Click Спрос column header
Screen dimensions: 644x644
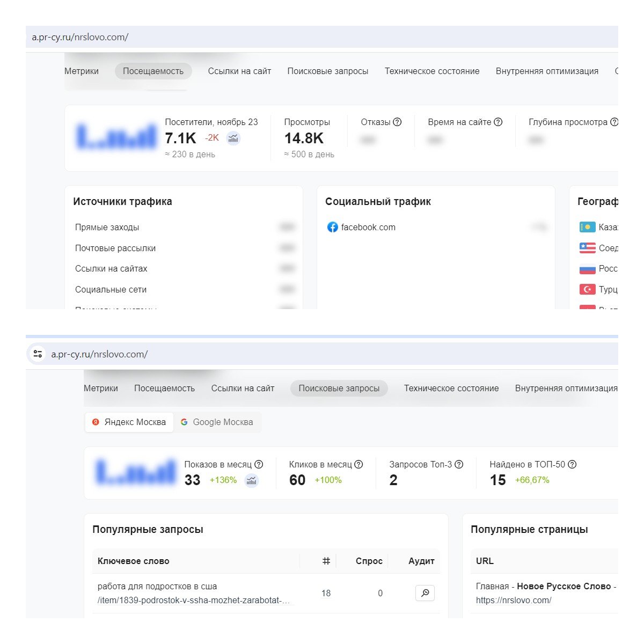[x=369, y=561]
